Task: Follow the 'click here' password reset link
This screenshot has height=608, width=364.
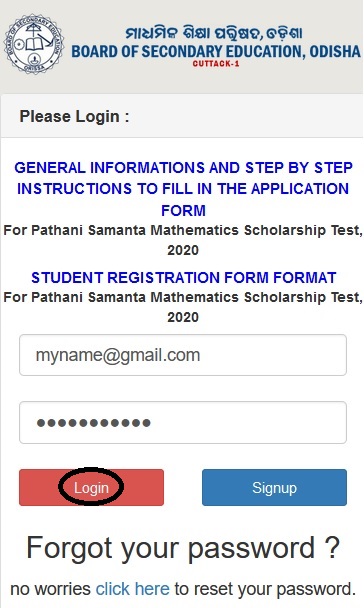Action: [133, 589]
